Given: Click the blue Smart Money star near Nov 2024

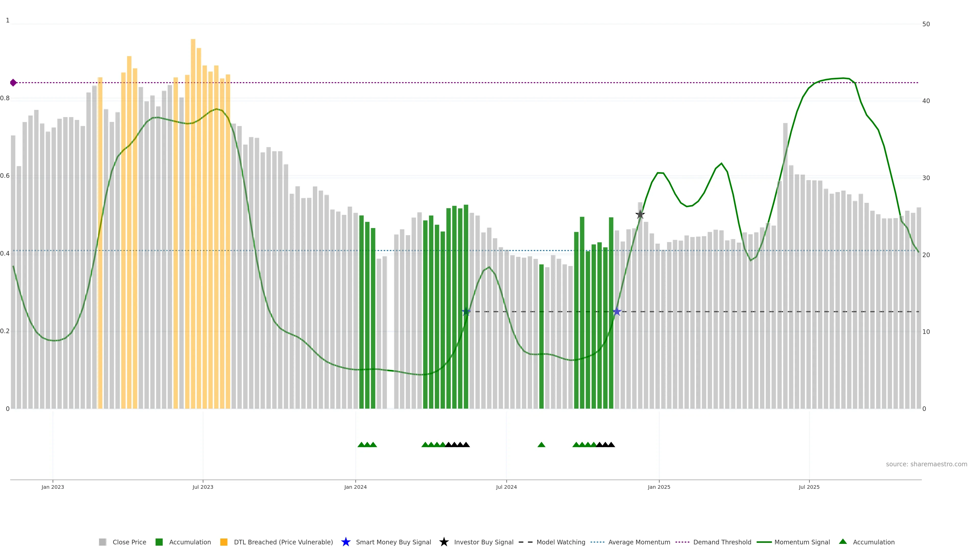Looking at the screenshot, I should 617,312.
